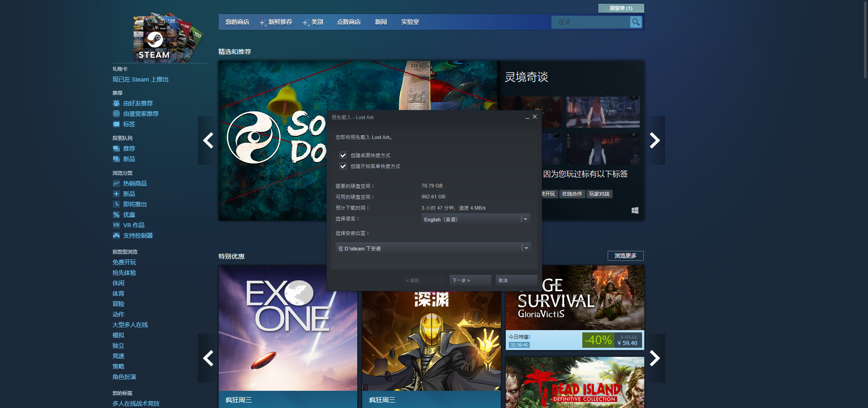Go to next featured carousel item

pos(655,140)
